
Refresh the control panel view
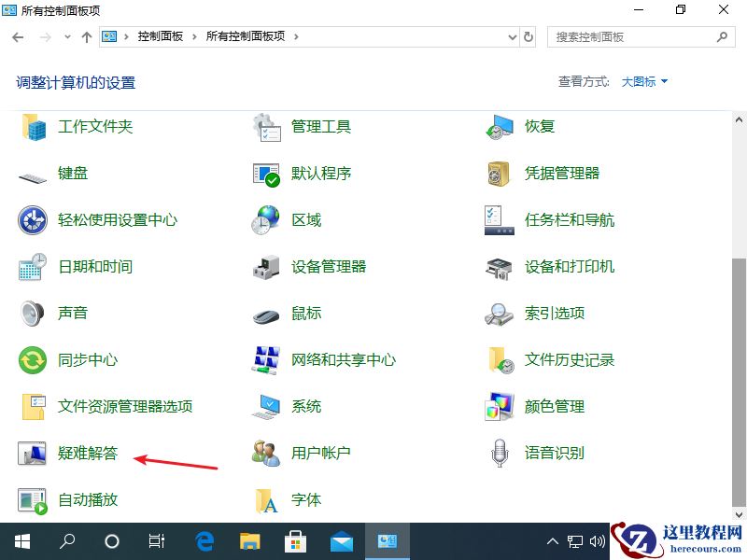coord(529,37)
